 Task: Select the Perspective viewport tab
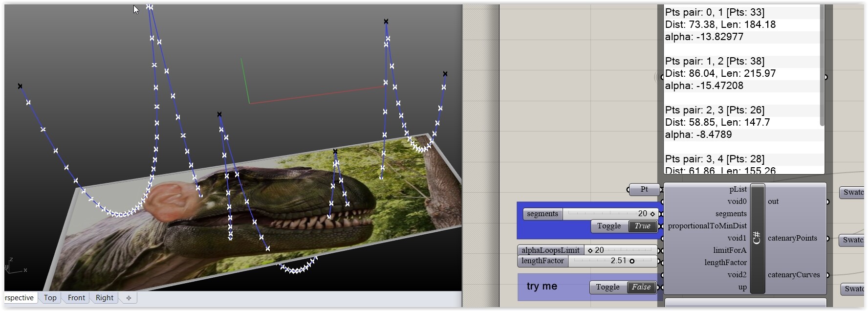pyautogui.click(x=20, y=297)
